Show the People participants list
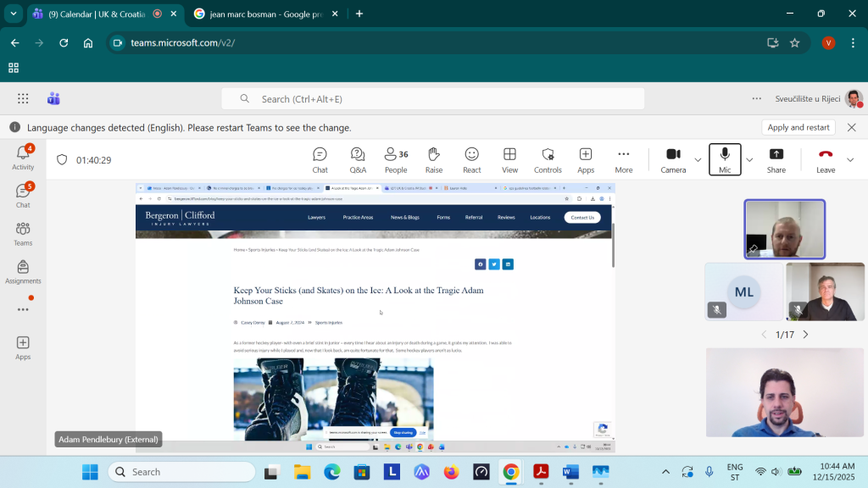Screen dimensions: 868x488 tap(396, 159)
